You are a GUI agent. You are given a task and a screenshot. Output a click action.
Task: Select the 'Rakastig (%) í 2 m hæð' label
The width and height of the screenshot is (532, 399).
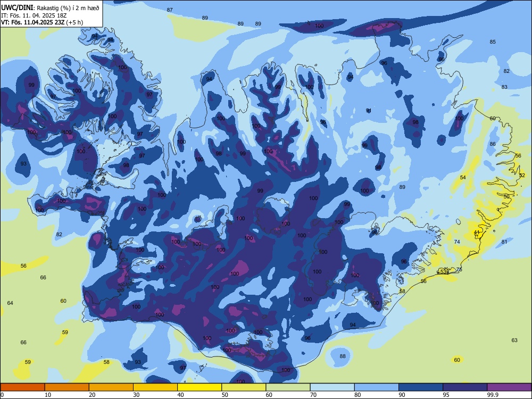coord(68,8)
